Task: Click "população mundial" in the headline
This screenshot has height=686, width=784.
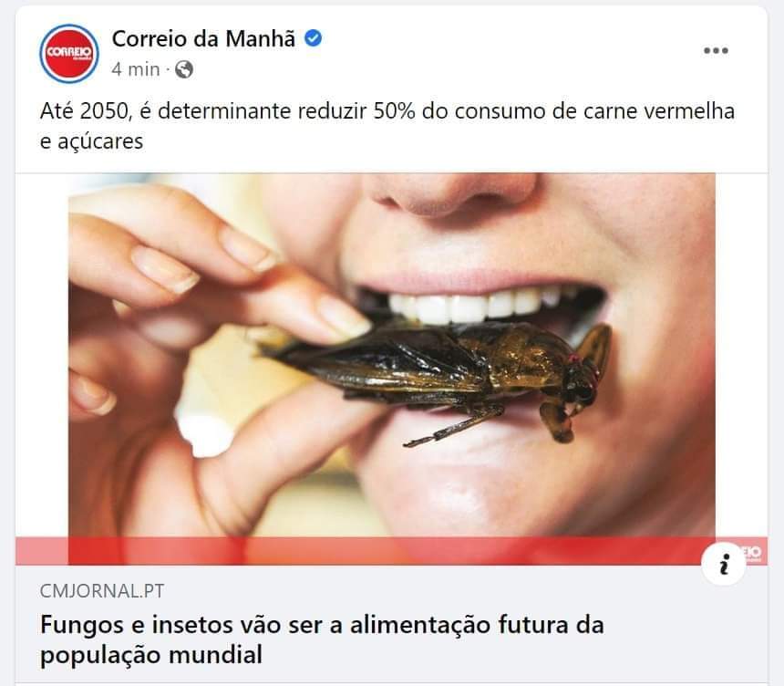Action: coord(151,655)
